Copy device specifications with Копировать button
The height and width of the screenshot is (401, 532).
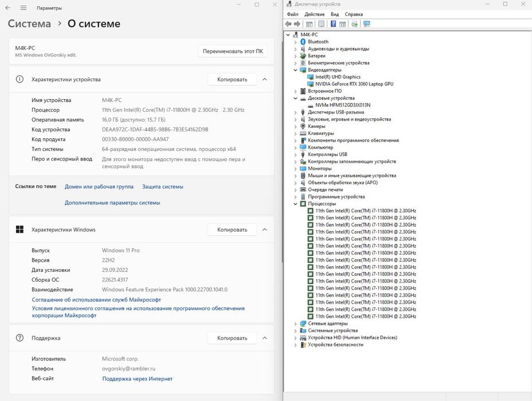[232, 79]
